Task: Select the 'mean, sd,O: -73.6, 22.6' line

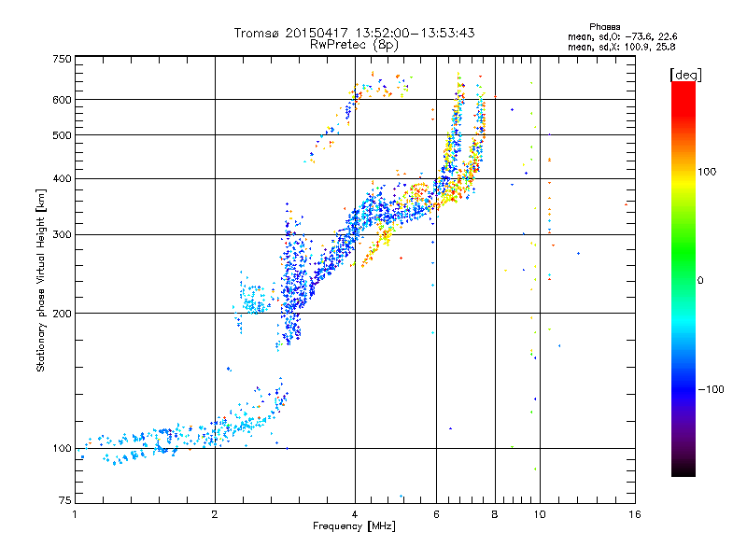Action: click(622, 36)
